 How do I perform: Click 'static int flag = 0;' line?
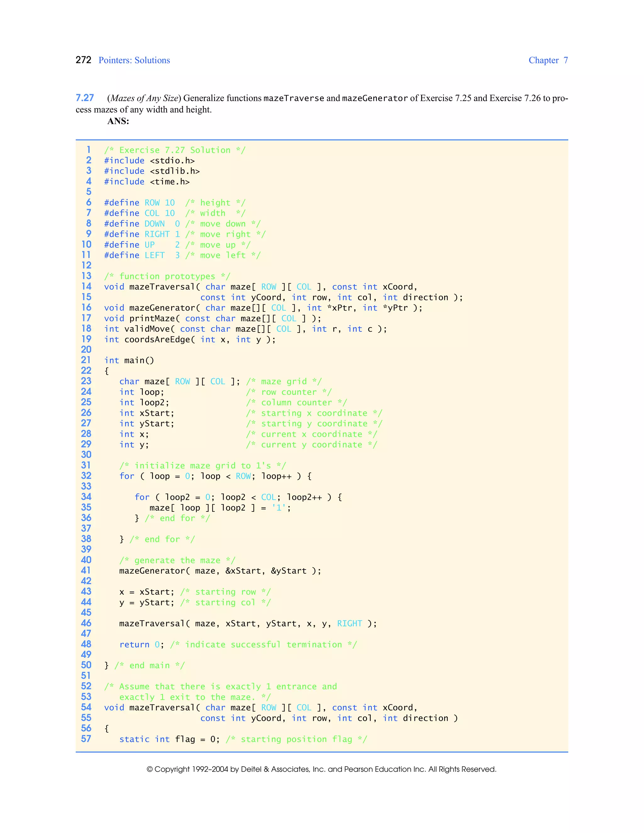(x=169, y=739)
